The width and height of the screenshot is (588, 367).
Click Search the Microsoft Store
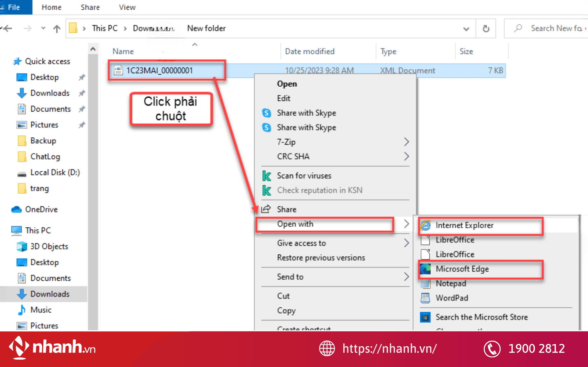pyautogui.click(x=482, y=317)
